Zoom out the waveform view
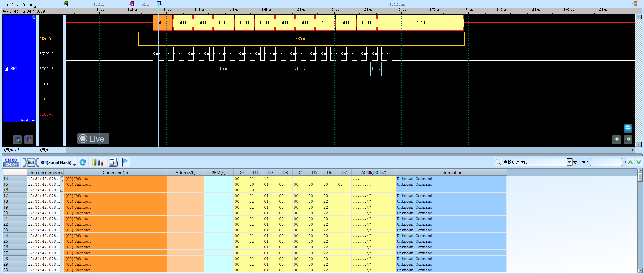 tap(616, 139)
